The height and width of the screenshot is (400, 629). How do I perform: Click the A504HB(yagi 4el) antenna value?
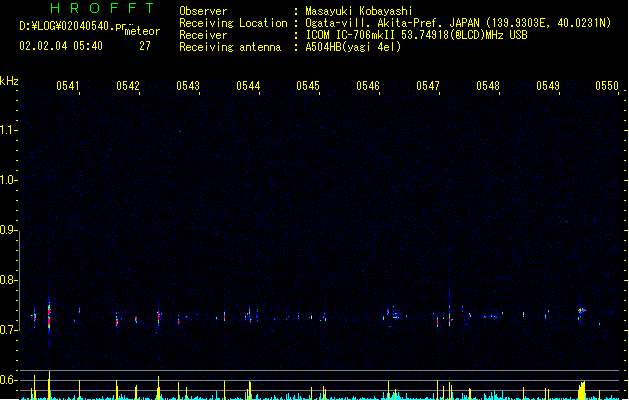pos(353,47)
